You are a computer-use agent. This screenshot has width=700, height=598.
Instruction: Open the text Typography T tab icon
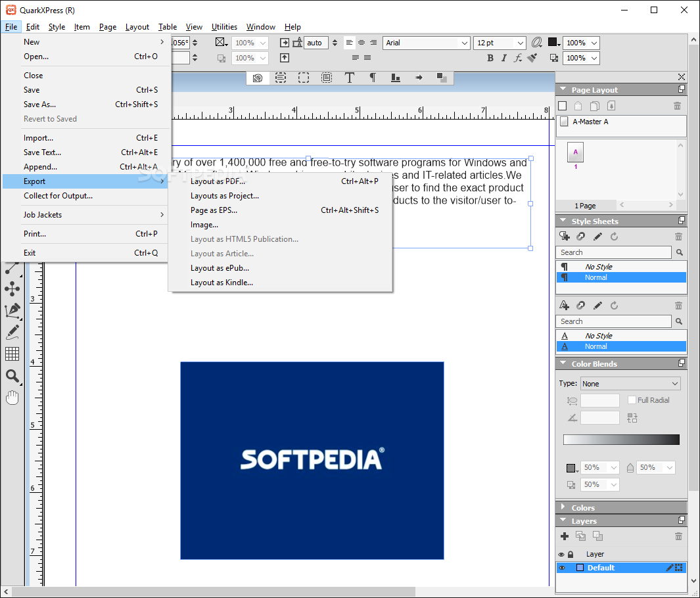350,78
